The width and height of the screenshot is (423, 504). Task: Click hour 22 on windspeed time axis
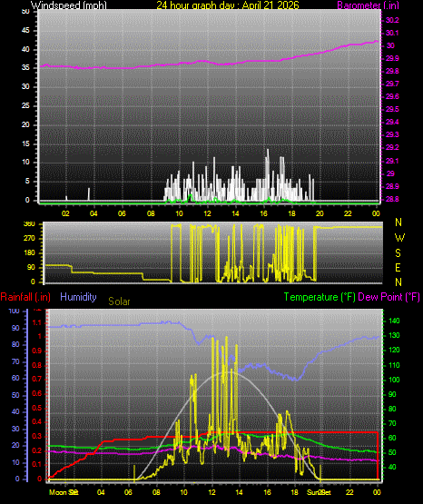pyautogui.click(x=348, y=213)
